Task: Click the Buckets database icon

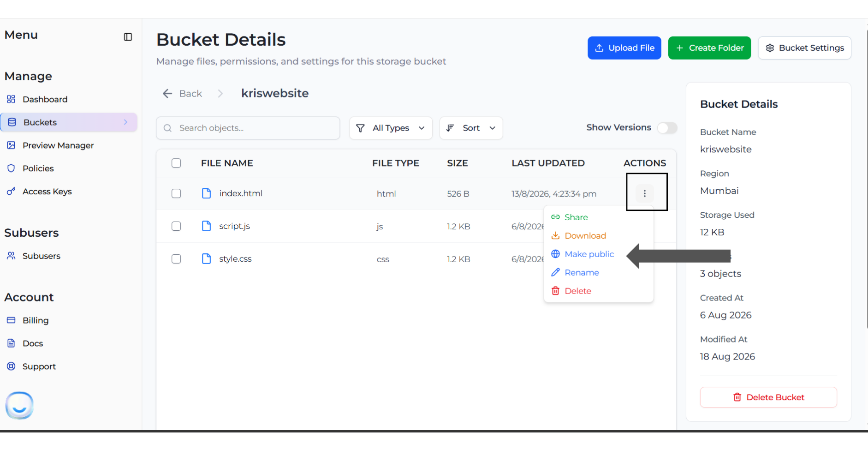Action: pos(12,122)
